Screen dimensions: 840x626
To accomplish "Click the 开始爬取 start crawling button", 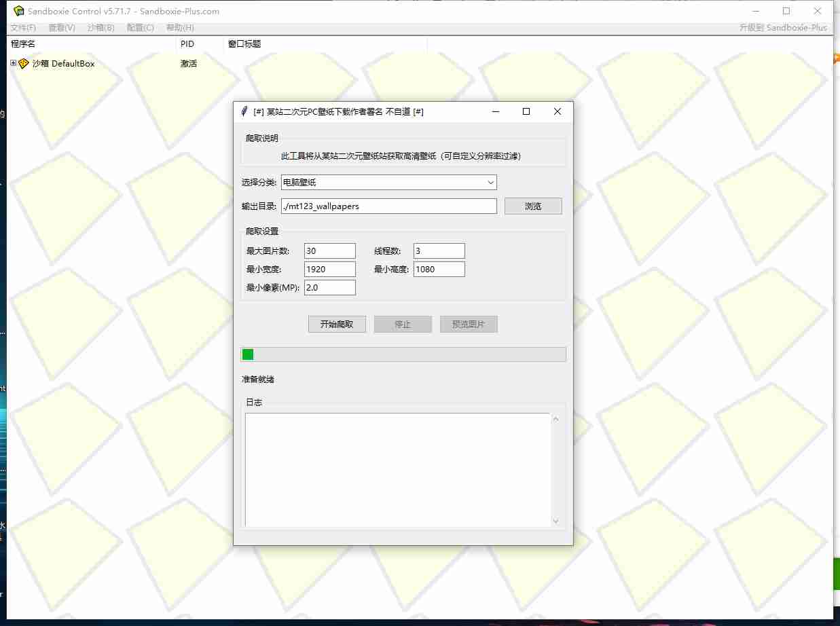I will pos(337,324).
